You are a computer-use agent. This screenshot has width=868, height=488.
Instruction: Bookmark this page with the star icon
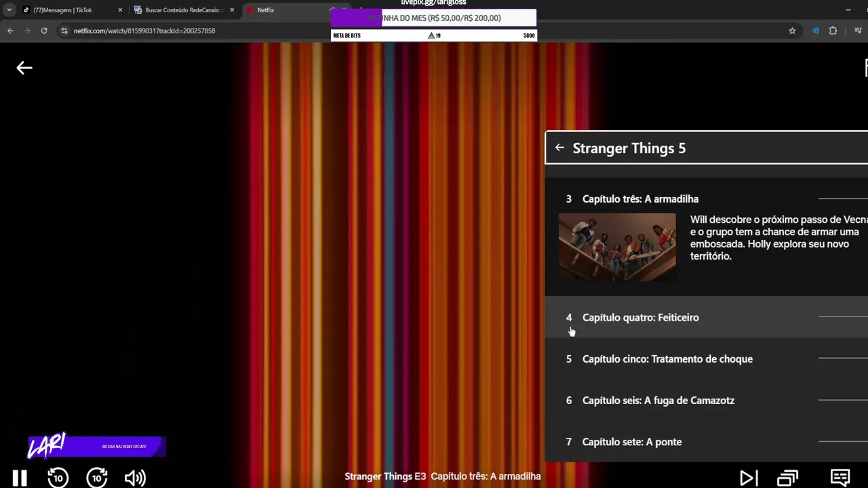point(792,30)
